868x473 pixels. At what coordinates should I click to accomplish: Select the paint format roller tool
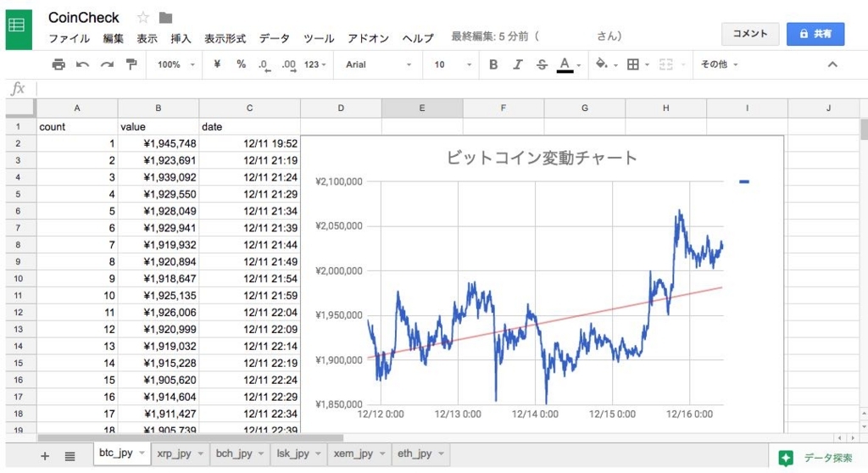click(131, 64)
